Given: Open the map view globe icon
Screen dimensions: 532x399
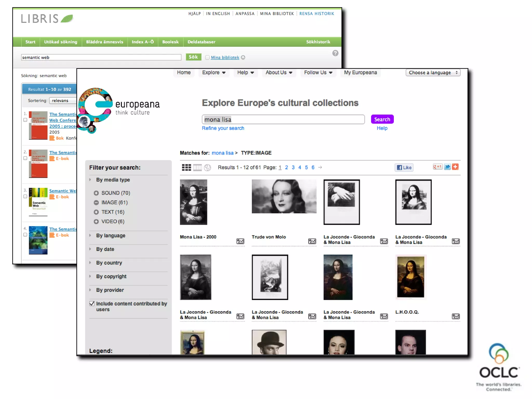Looking at the screenshot, I should (208, 168).
